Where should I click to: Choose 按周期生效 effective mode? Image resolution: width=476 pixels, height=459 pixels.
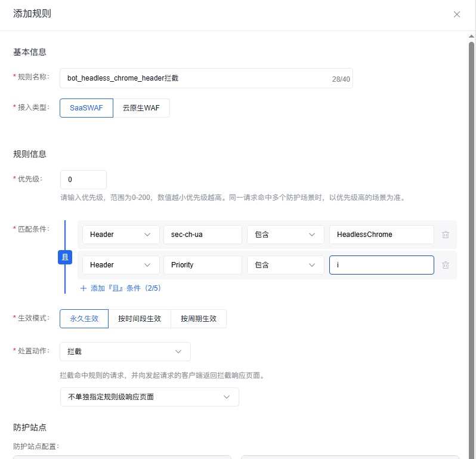[199, 319]
